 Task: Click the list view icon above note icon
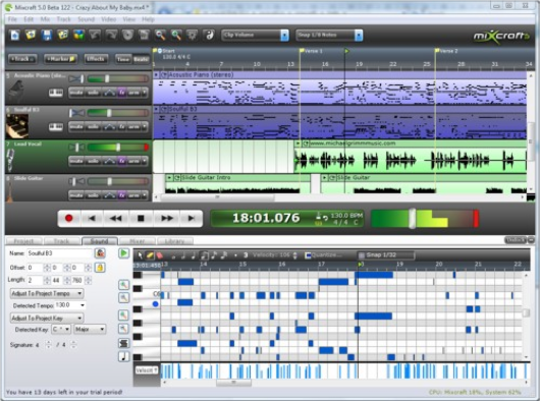124,343
